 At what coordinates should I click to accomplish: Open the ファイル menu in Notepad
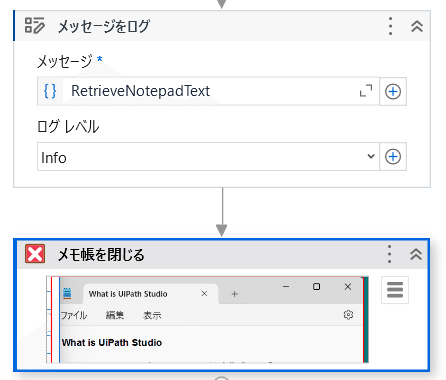[74, 315]
